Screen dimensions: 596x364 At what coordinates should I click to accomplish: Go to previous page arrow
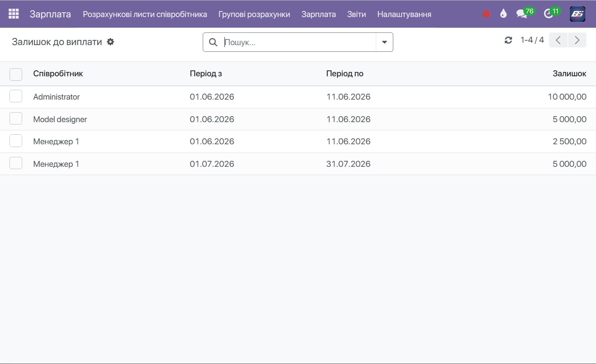pos(558,40)
